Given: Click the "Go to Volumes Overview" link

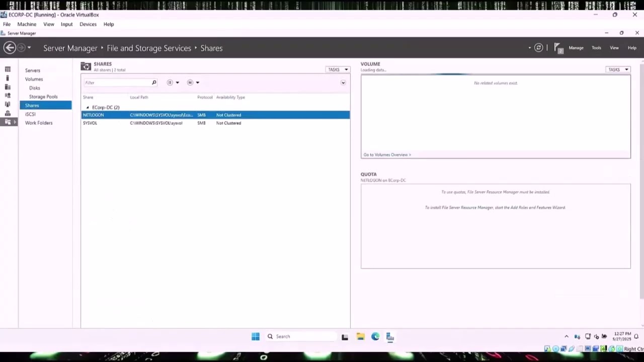Looking at the screenshot, I should point(387,155).
